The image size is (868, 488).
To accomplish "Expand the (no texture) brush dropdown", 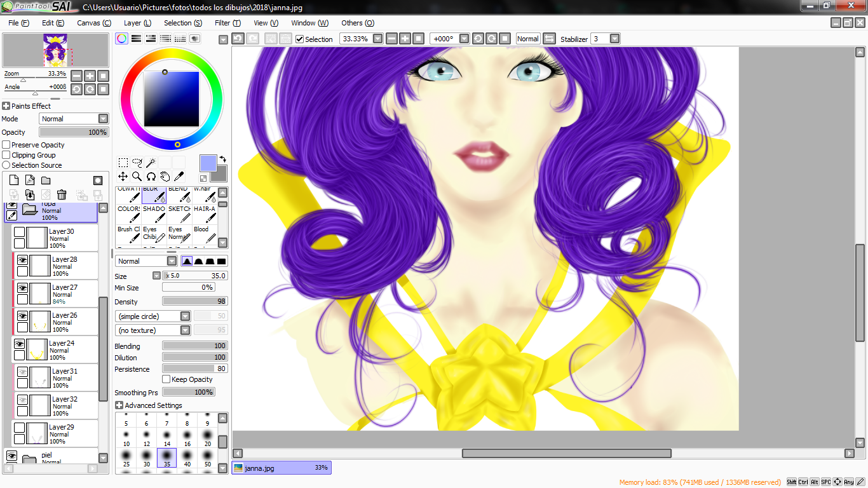I will click(185, 330).
